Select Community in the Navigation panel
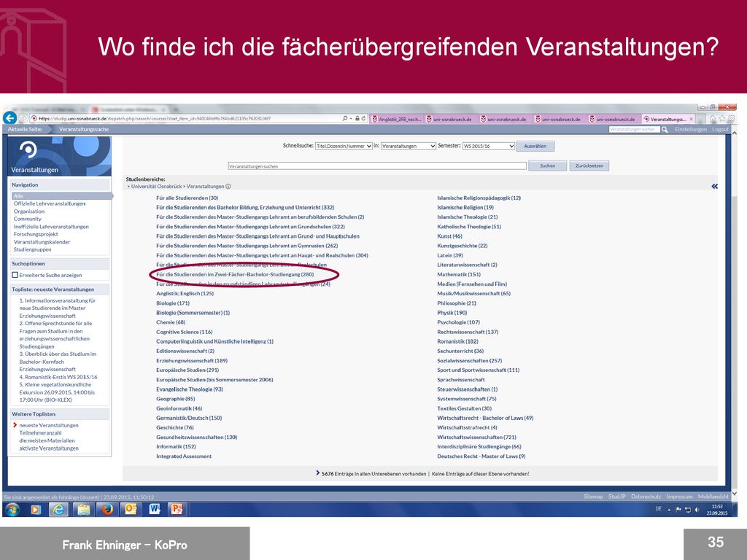747x560 pixels. (28, 219)
